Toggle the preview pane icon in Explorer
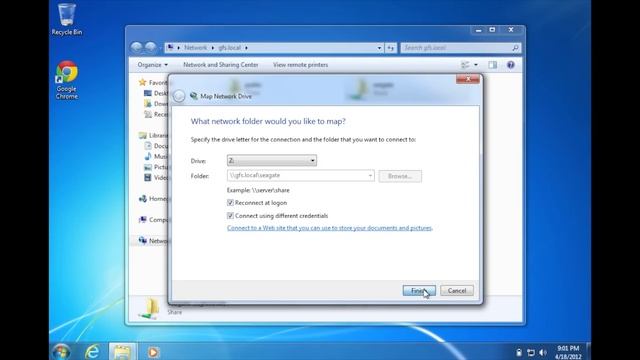Viewport: 640px width, 360px height. point(493,65)
